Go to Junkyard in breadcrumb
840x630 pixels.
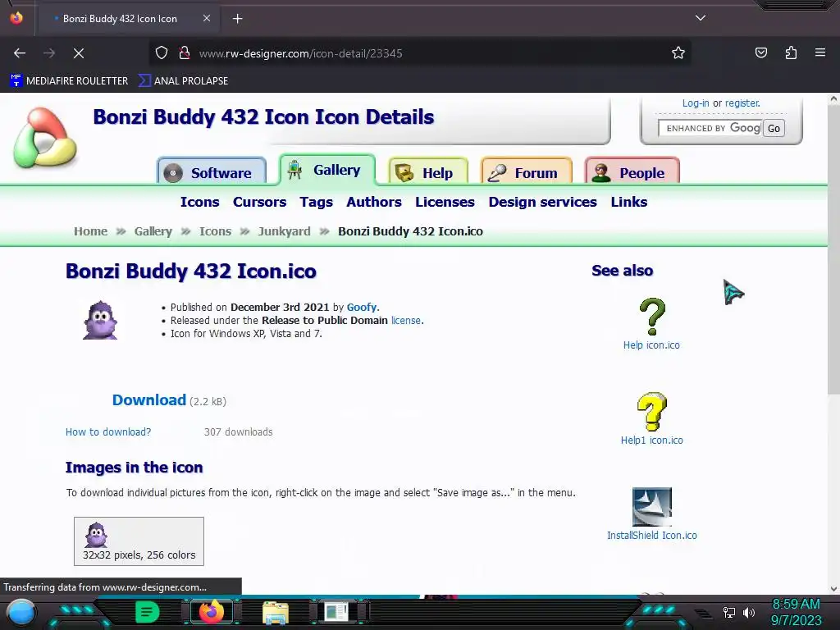point(284,231)
